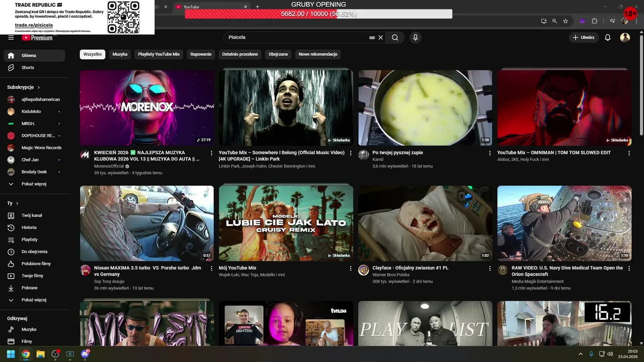Open Chrome extensions puzzle icon
Image resolution: width=644 pixels, height=362 pixels.
[594, 21]
